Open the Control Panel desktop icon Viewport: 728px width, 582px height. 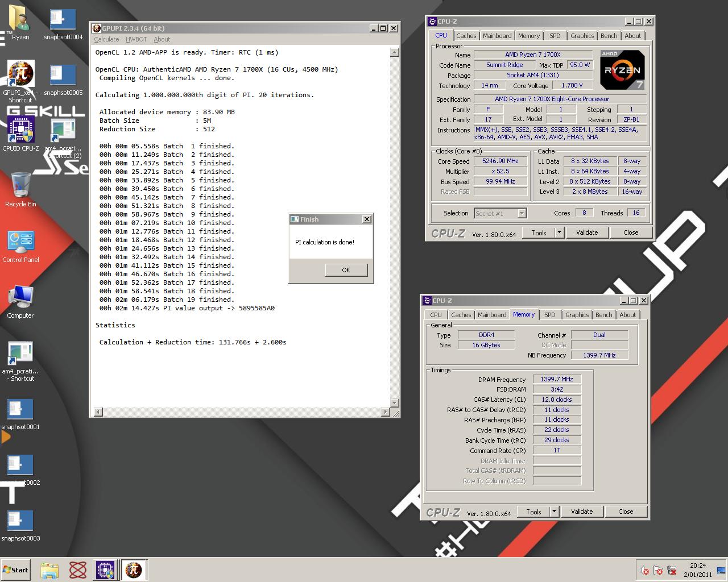tap(20, 246)
